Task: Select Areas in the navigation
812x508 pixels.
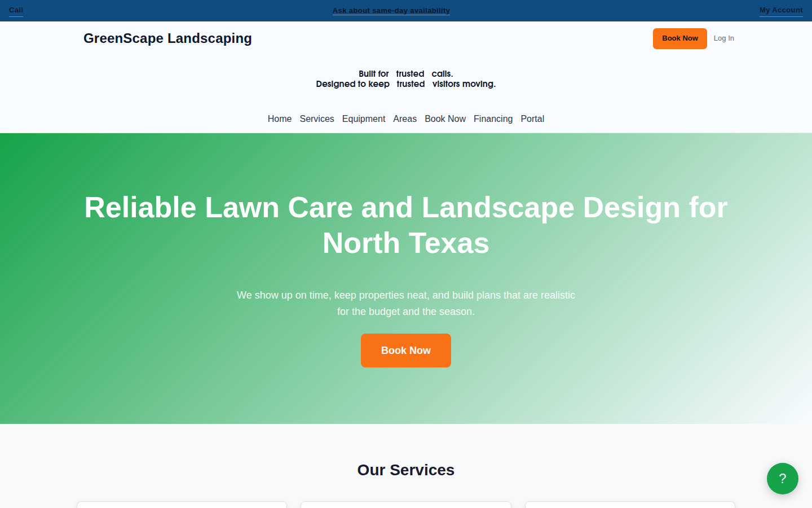Action: pyautogui.click(x=405, y=119)
